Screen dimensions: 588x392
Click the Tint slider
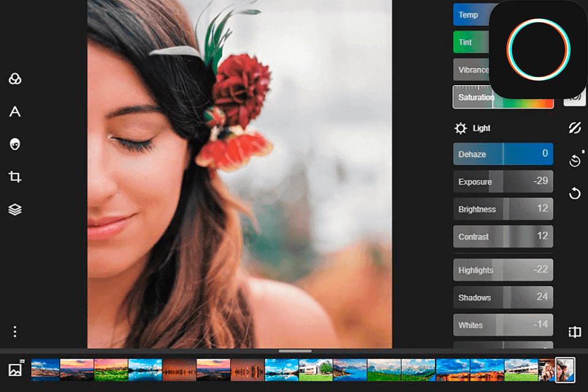pos(472,42)
